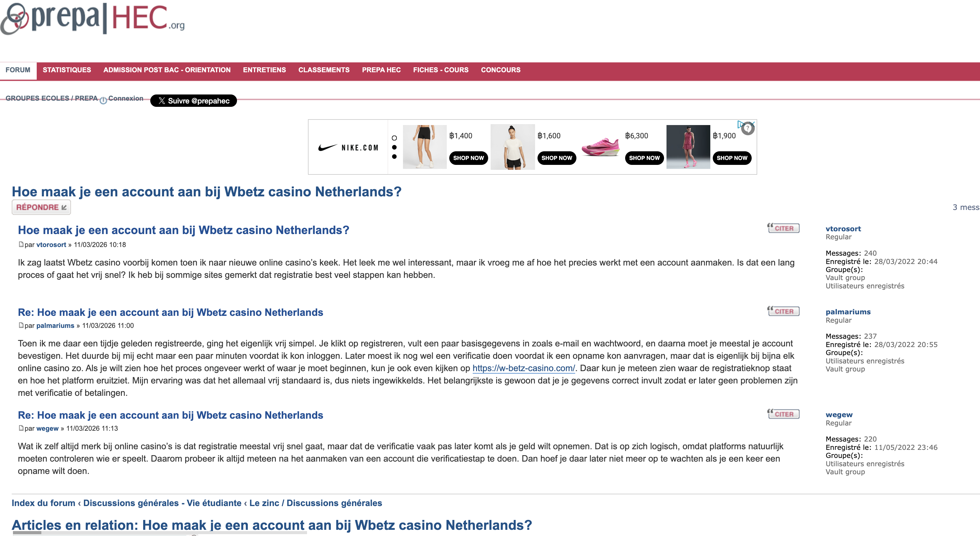Open wegew's profile from the sidebar
980x536 pixels.
coord(839,415)
